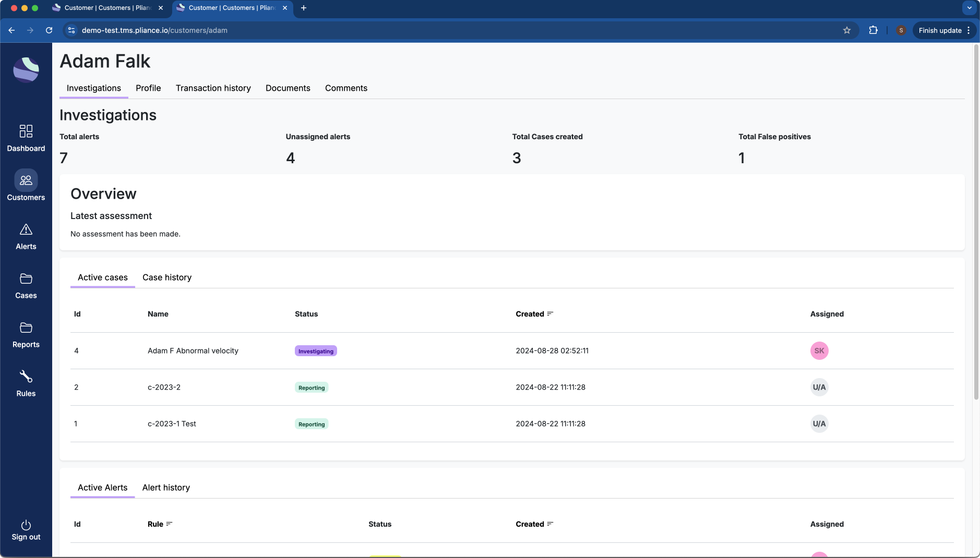Click the Pliance logo at top of sidebar
Viewport: 980px width, 558px height.
coord(26,69)
